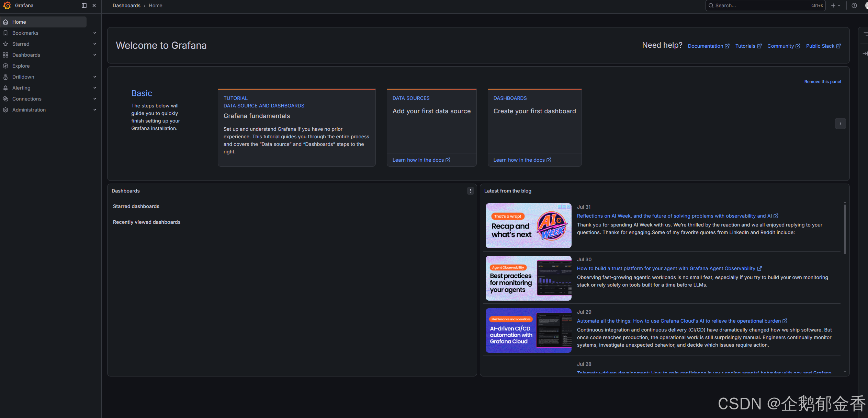This screenshot has height=418, width=868.
Task: Click the Jul 31 blog date
Action: (584, 207)
